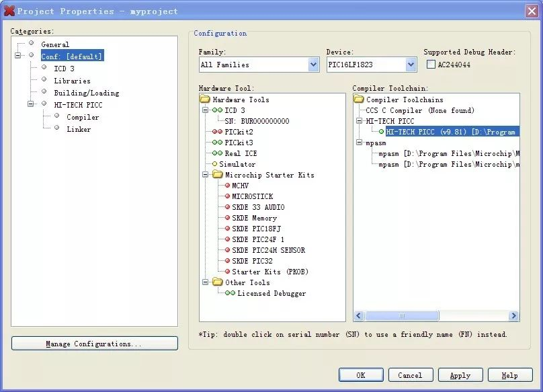
Task: Click the red dot beside MCHV
Action: point(228,186)
